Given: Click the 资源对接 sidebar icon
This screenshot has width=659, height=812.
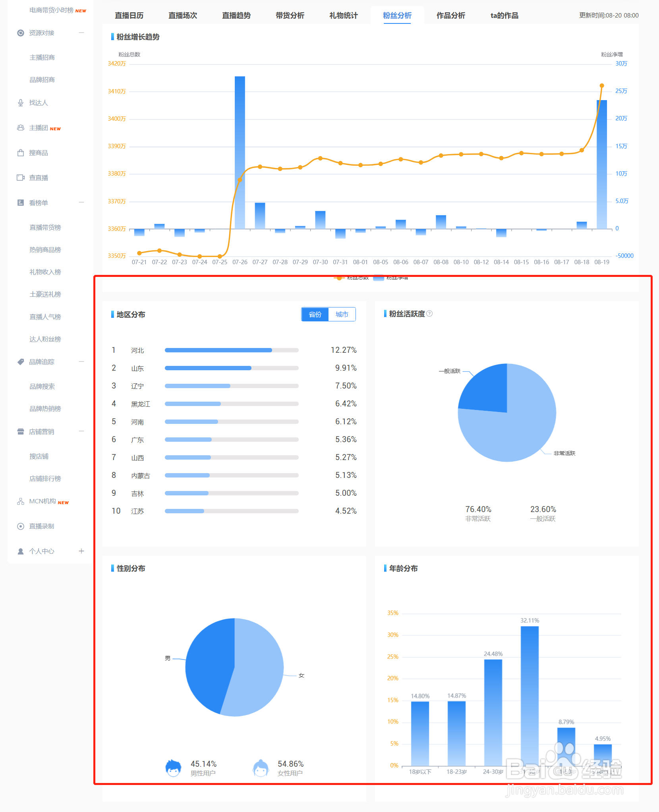Looking at the screenshot, I should point(21,33).
